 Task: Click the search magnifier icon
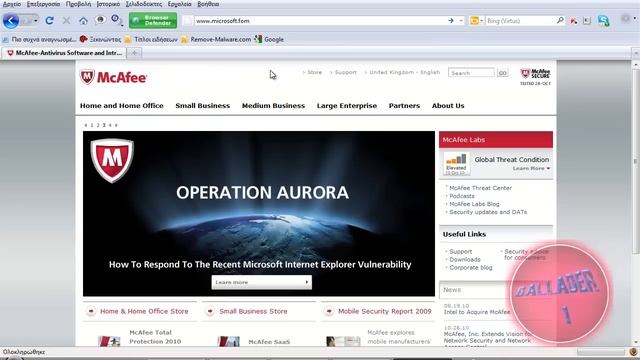pyautogui.click(x=560, y=20)
